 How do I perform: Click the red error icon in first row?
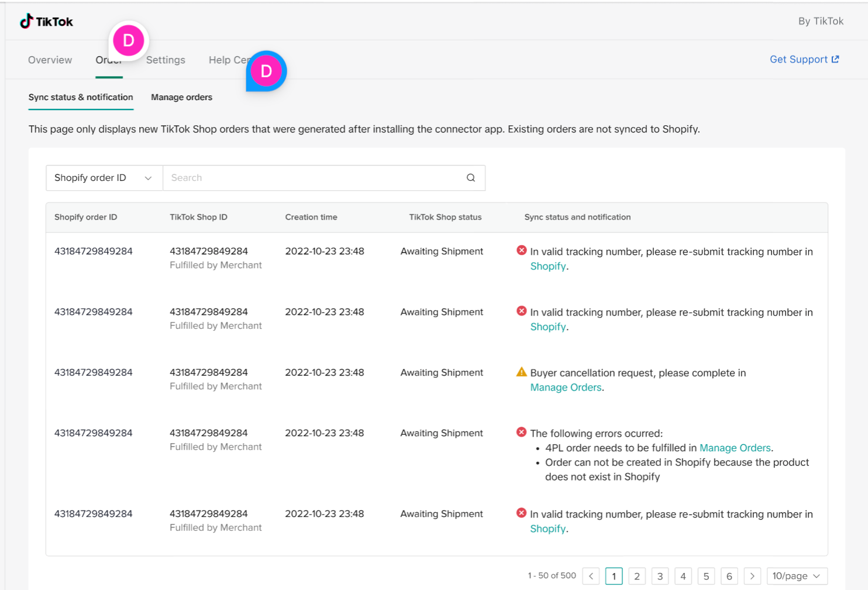point(521,251)
